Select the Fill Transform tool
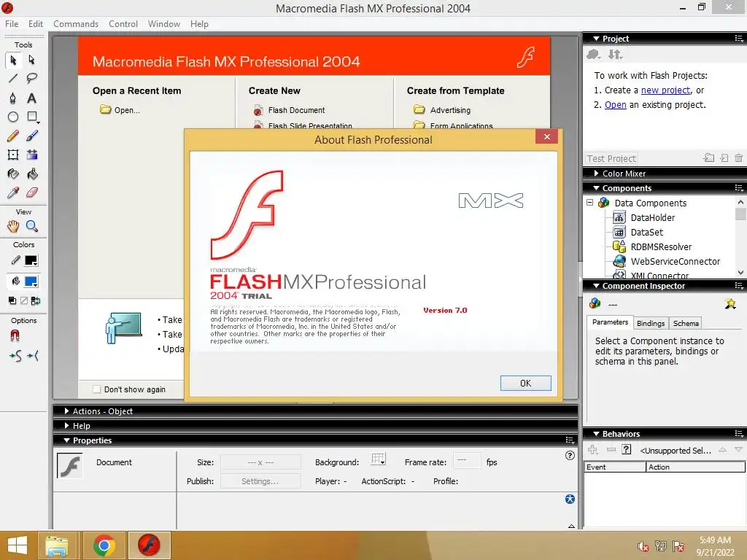The width and height of the screenshot is (747, 560). [x=32, y=155]
